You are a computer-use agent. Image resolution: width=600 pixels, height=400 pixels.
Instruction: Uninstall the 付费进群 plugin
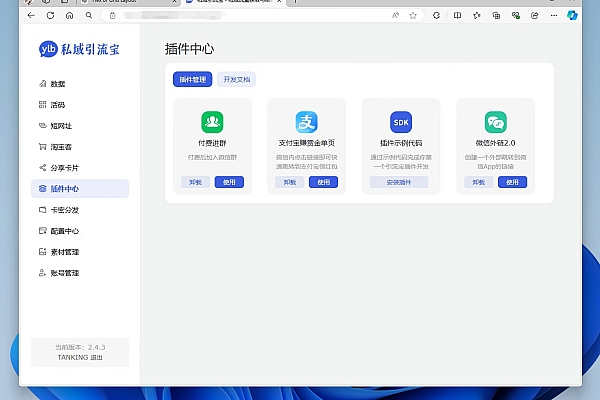196,182
